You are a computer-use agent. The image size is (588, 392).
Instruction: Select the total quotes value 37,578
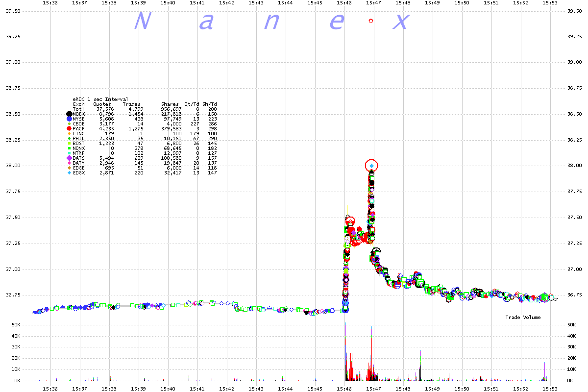coord(105,109)
